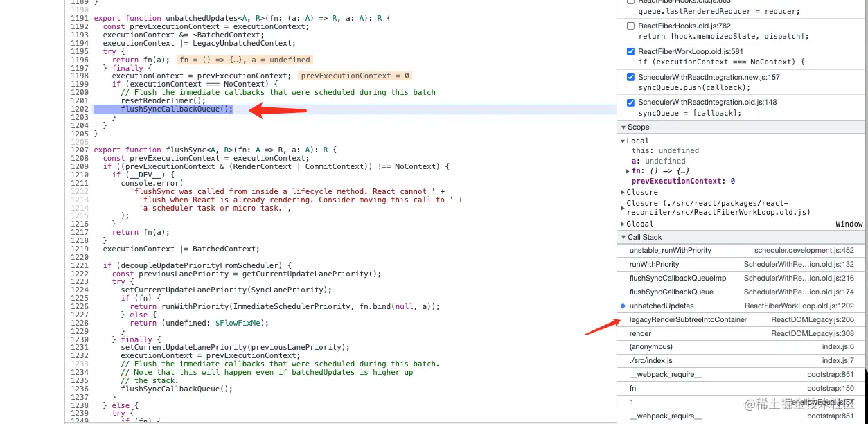Click the export function unbatchedUpdates declaration line

click(242, 17)
